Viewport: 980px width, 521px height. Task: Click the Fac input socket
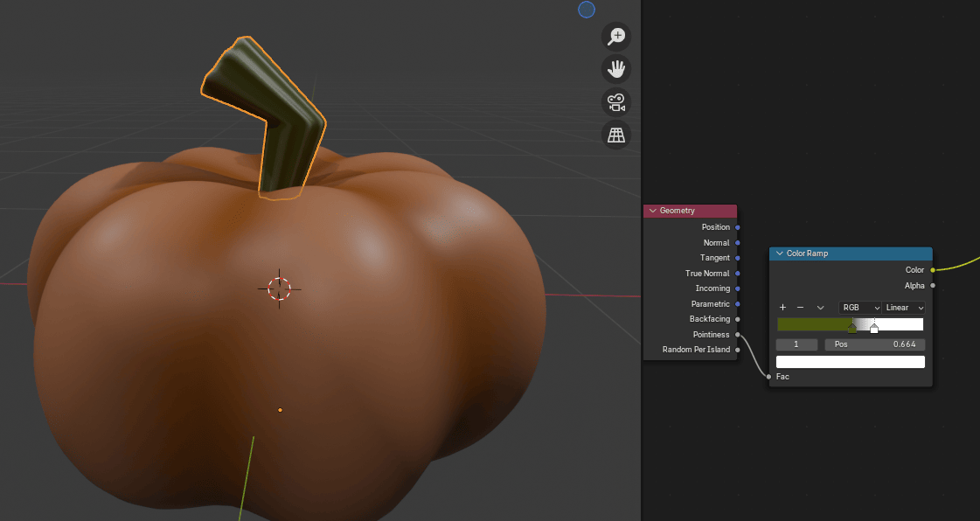(x=769, y=377)
